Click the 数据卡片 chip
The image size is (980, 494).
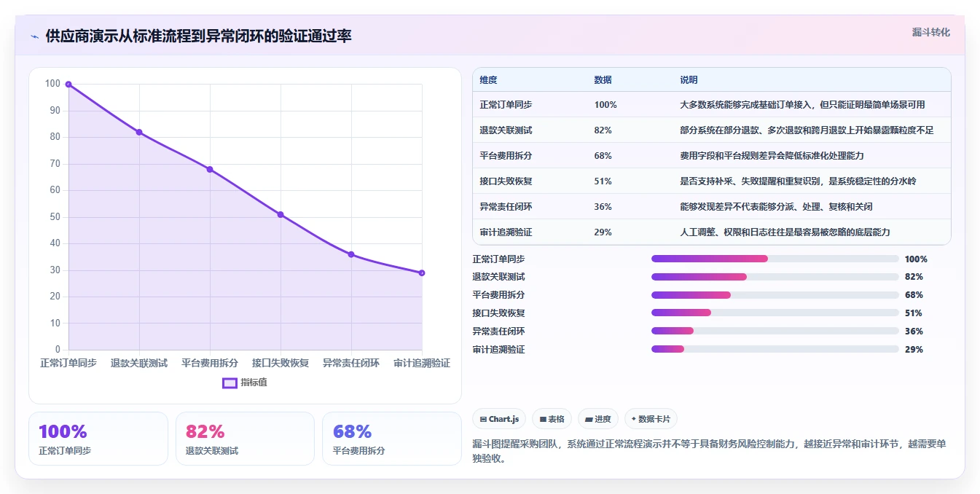click(x=651, y=419)
